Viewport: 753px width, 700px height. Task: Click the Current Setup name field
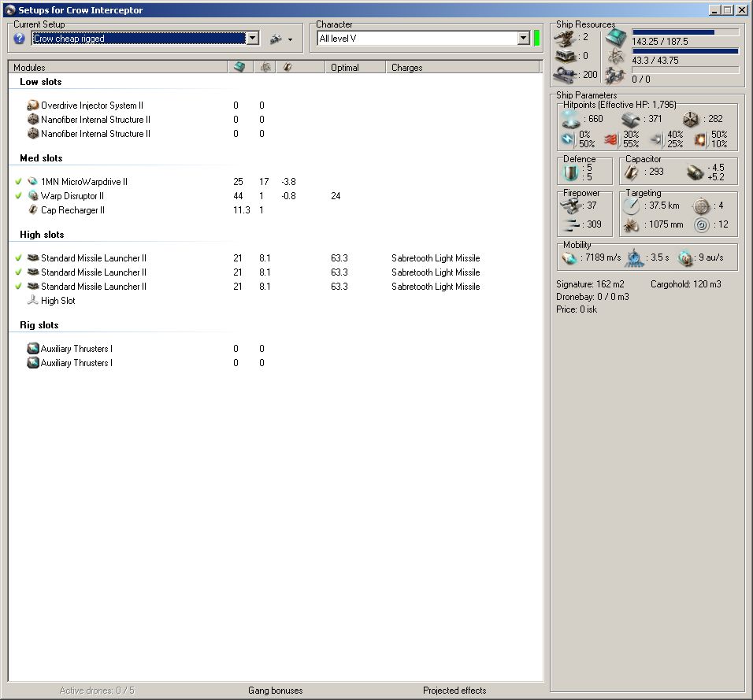pyautogui.click(x=139, y=39)
